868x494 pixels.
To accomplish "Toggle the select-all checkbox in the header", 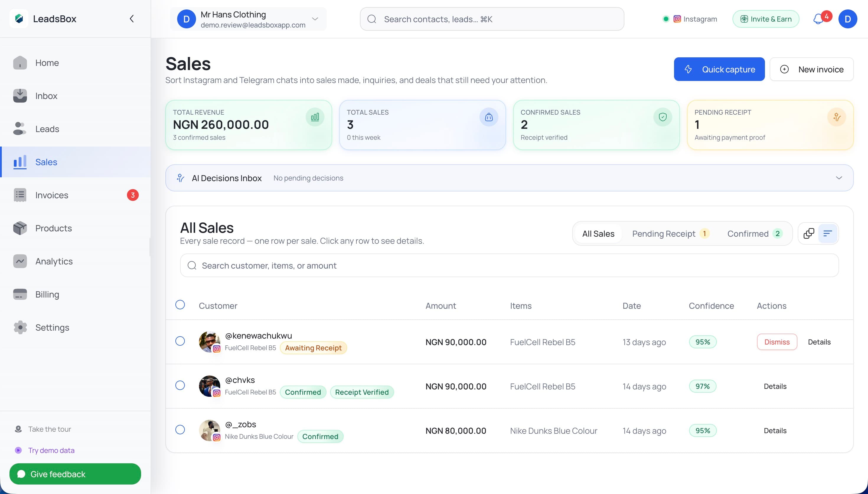I will click(180, 305).
